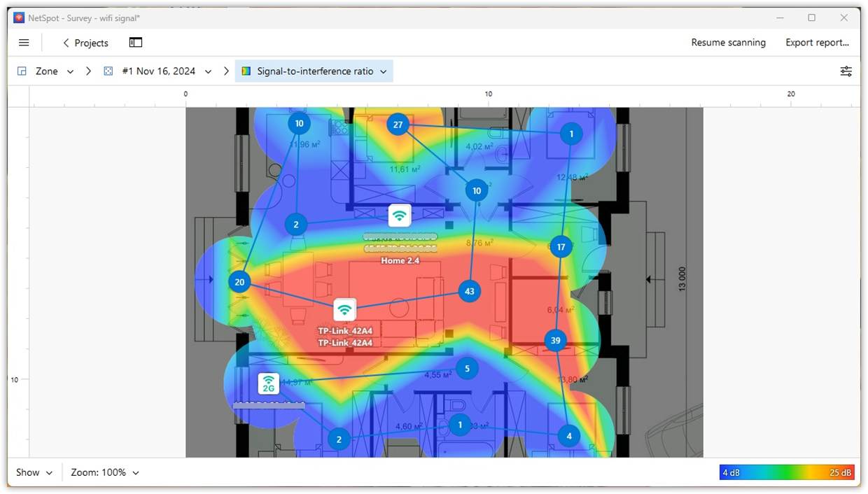Click the sidebar layout toggle icon
Viewport: 868px width, 494px height.
click(x=134, y=42)
